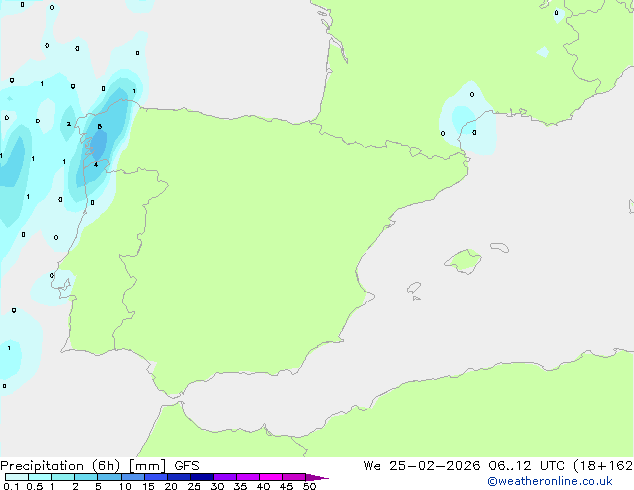Click the '2' precipitation value on the map
The image size is (634, 490).
point(69,124)
